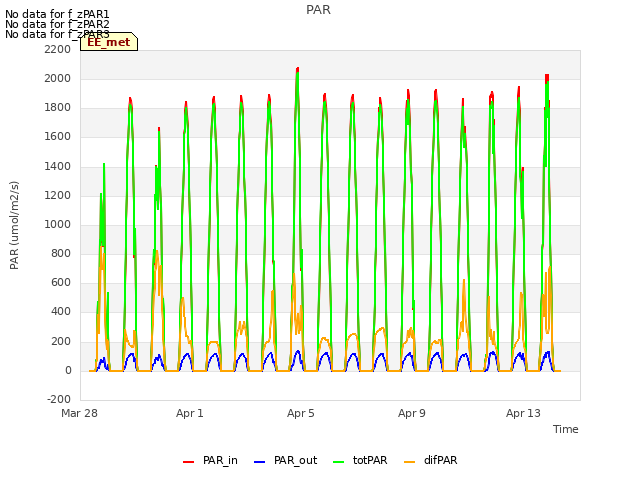Screen dimensions: 640x480
Task: Click the totPAR green legend swatch
Action: click(338, 462)
